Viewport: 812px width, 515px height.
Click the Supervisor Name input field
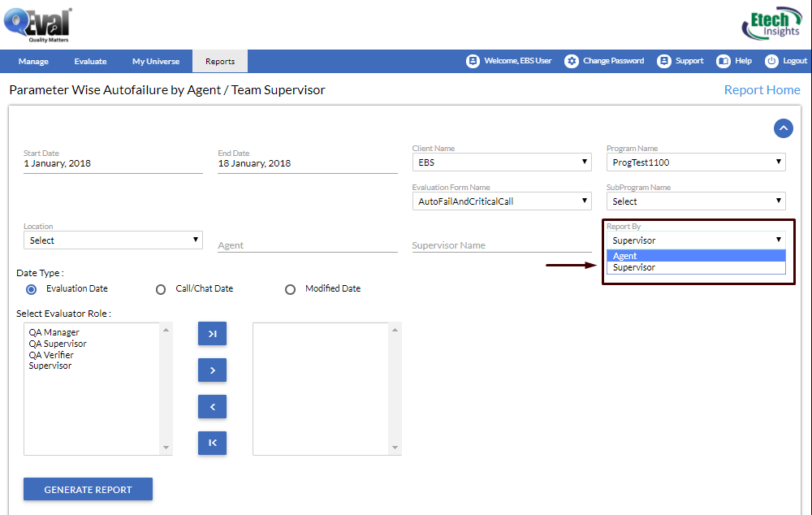click(502, 245)
